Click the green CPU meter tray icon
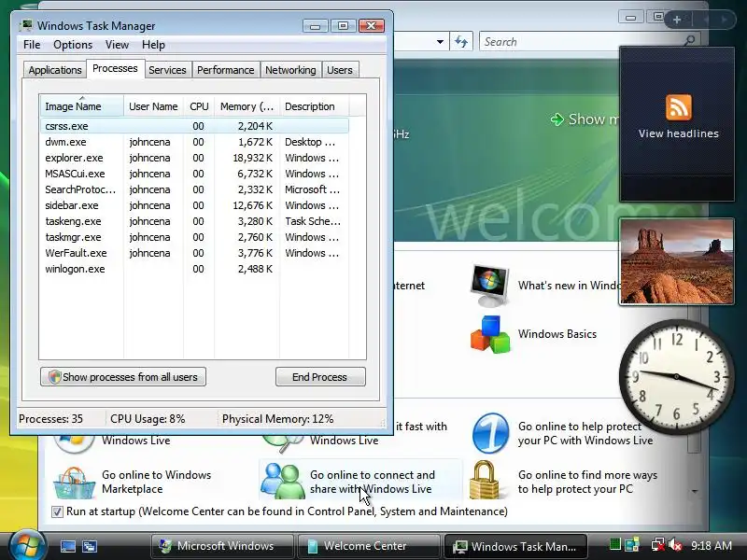747x560 pixels. (615, 544)
